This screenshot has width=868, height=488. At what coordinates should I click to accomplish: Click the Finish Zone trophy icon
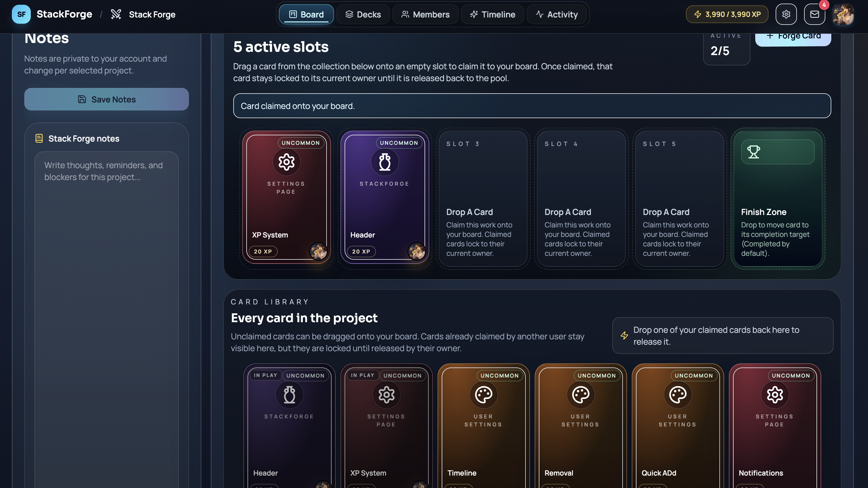click(753, 152)
